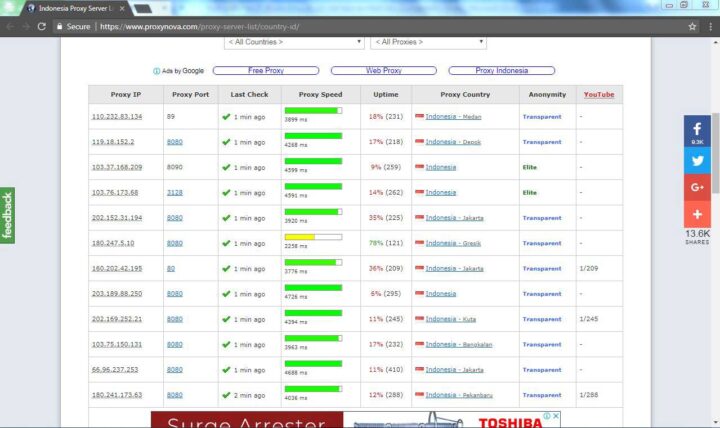Click the green speed bar showing 4726 ms

[x=313, y=287]
